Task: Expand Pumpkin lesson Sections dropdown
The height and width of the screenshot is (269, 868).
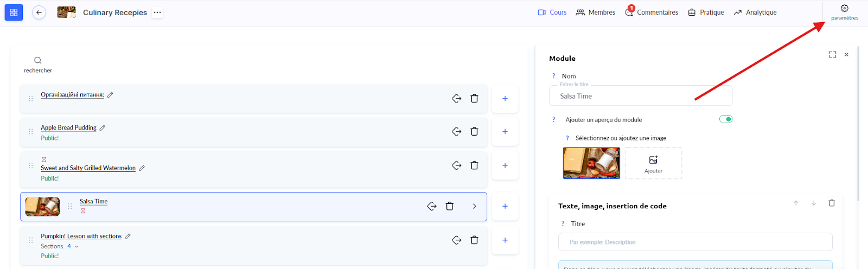Action: coord(76,246)
